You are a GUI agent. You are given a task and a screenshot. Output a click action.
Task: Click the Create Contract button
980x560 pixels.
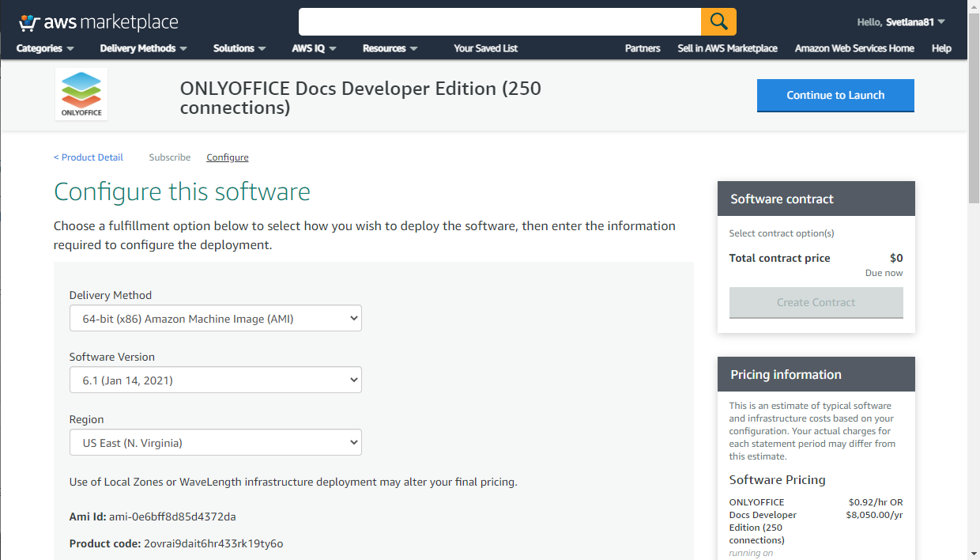816,302
